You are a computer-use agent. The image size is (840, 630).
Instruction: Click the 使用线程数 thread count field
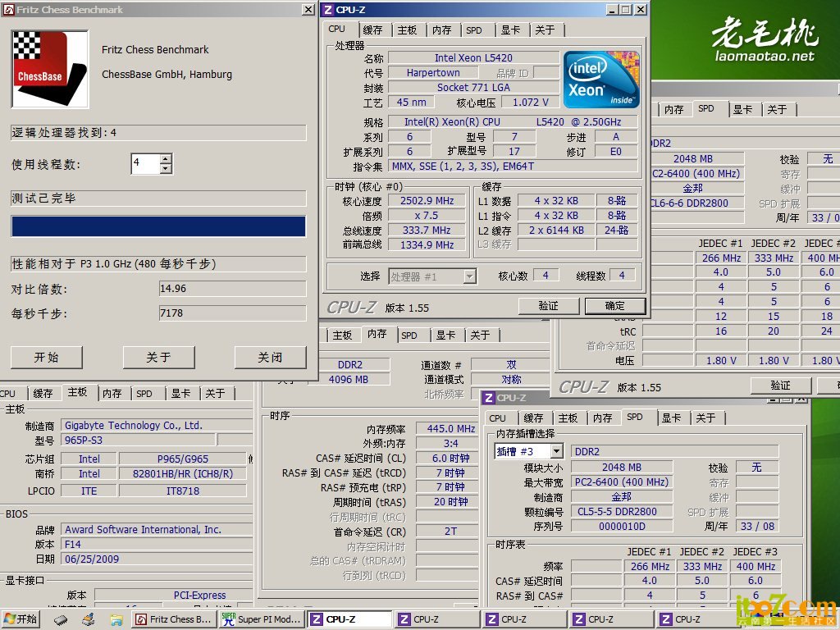[x=146, y=163]
